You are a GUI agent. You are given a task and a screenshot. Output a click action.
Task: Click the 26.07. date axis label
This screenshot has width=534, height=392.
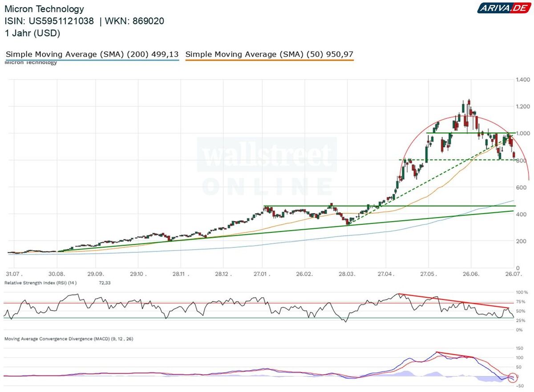click(x=513, y=274)
